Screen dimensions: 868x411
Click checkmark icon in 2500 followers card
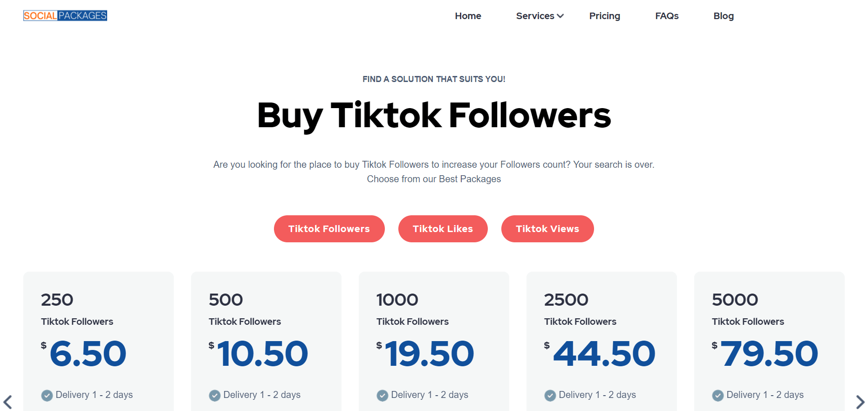550,396
